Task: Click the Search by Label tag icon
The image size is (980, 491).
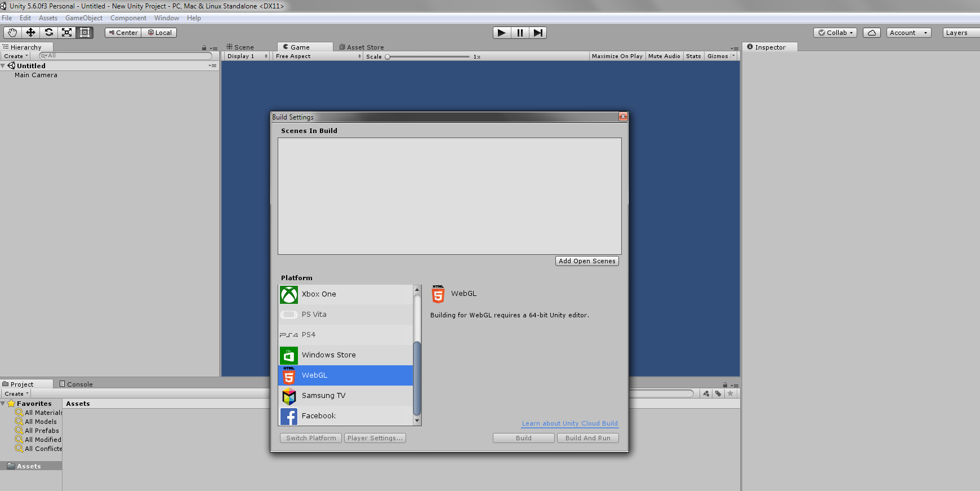Action: 718,393
